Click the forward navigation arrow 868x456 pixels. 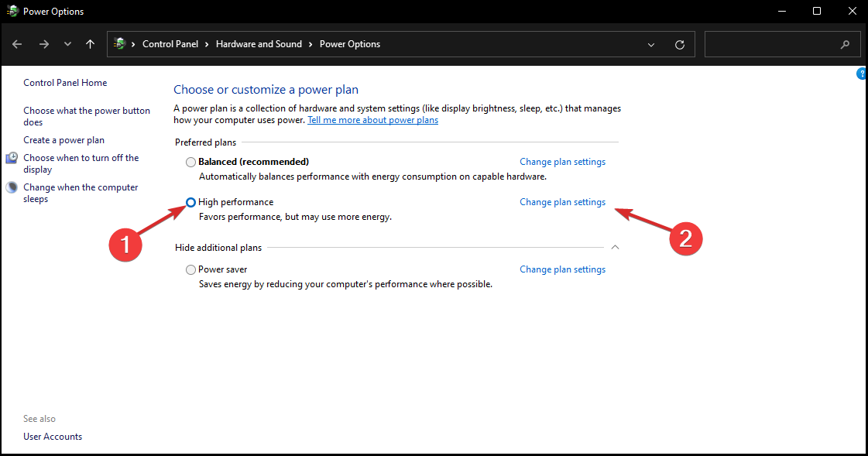click(x=43, y=45)
